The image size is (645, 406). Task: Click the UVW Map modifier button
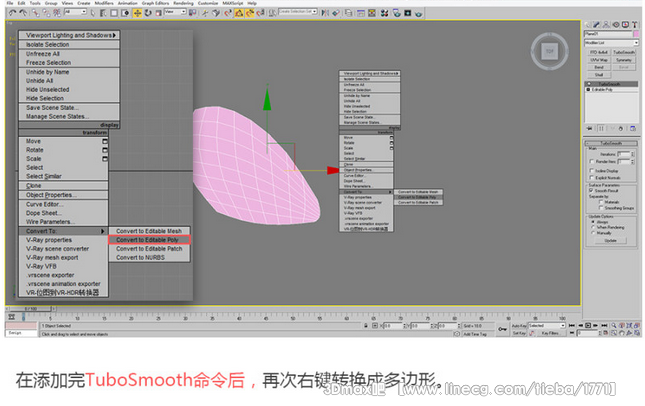[x=599, y=60]
